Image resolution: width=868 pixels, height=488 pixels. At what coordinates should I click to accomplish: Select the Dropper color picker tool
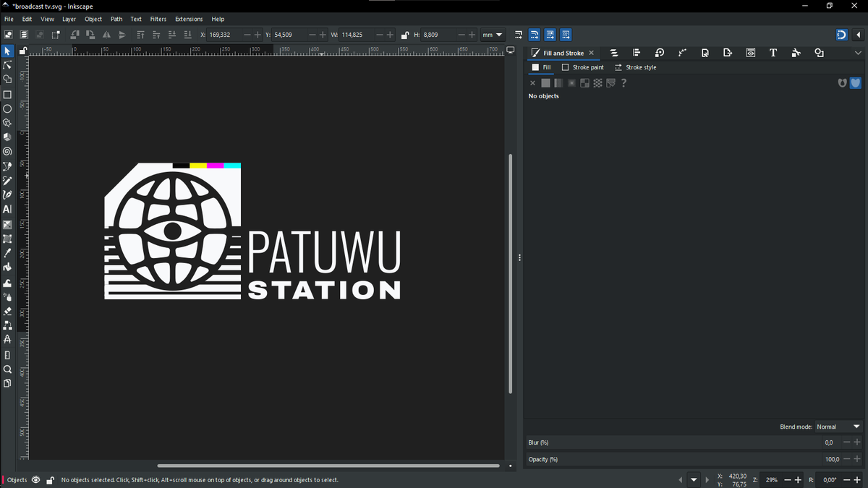click(x=7, y=253)
